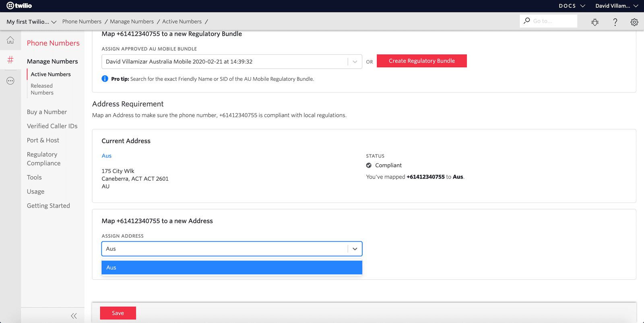
Task: Click the help question mark icon
Action: pyautogui.click(x=615, y=22)
